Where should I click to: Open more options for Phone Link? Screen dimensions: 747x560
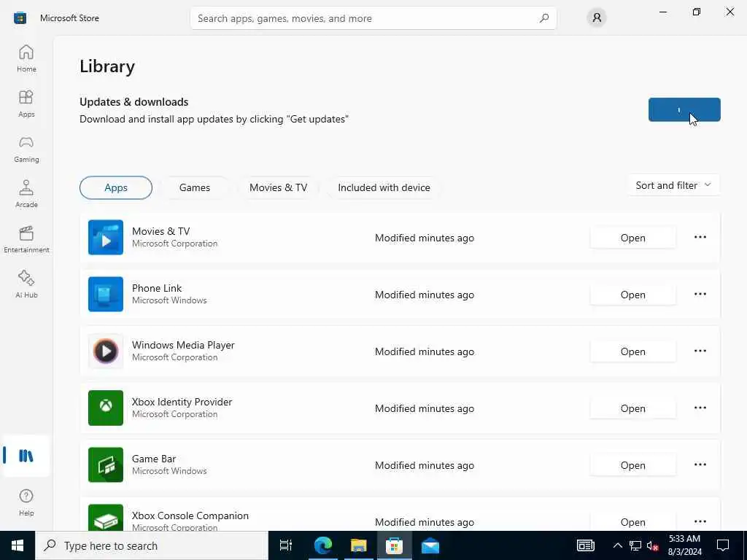(700, 295)
